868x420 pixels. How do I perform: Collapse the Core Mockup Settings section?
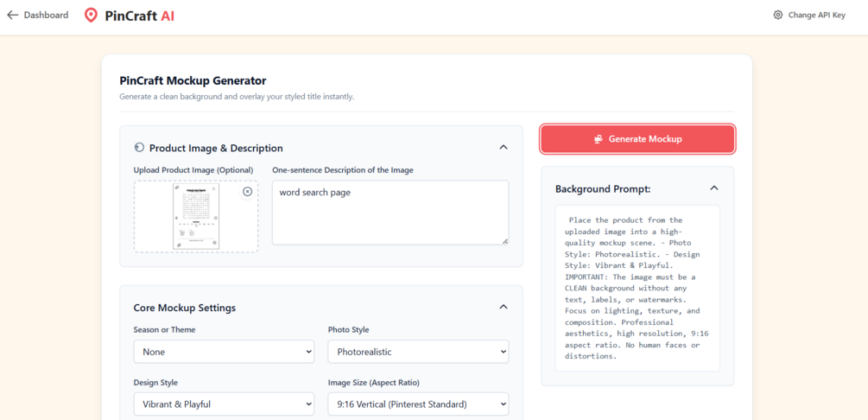[x=504, y=307]
